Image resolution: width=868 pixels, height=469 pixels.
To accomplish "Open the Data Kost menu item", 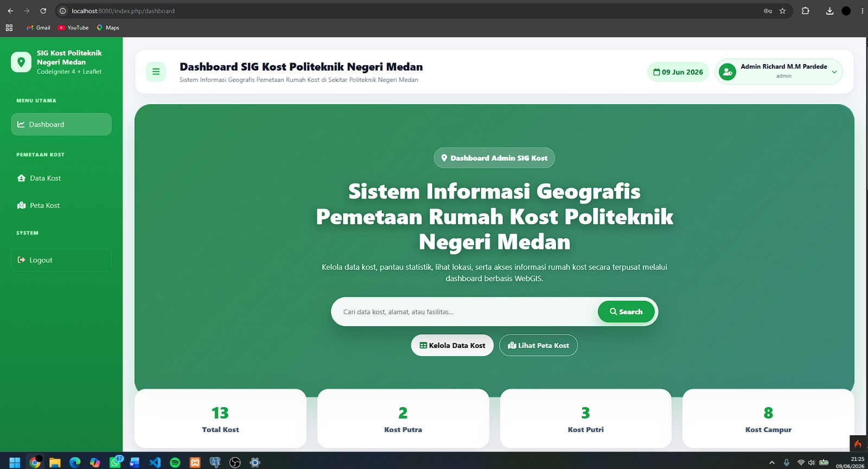I will click(x=61, y=178).
